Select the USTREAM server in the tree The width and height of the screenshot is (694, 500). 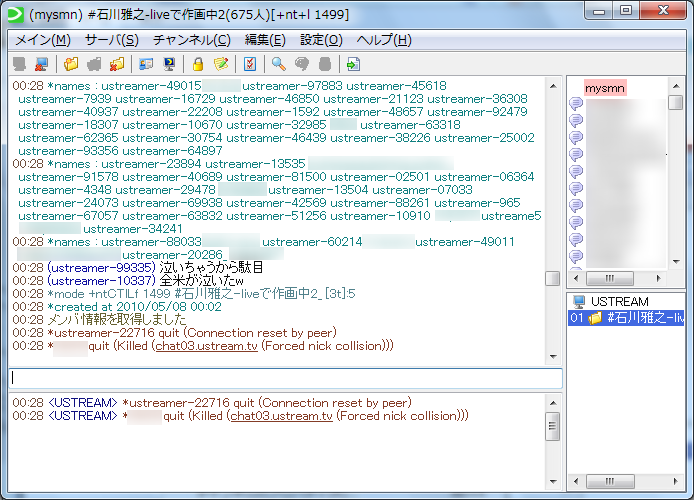pyautogui.click(x=619, y=301)
